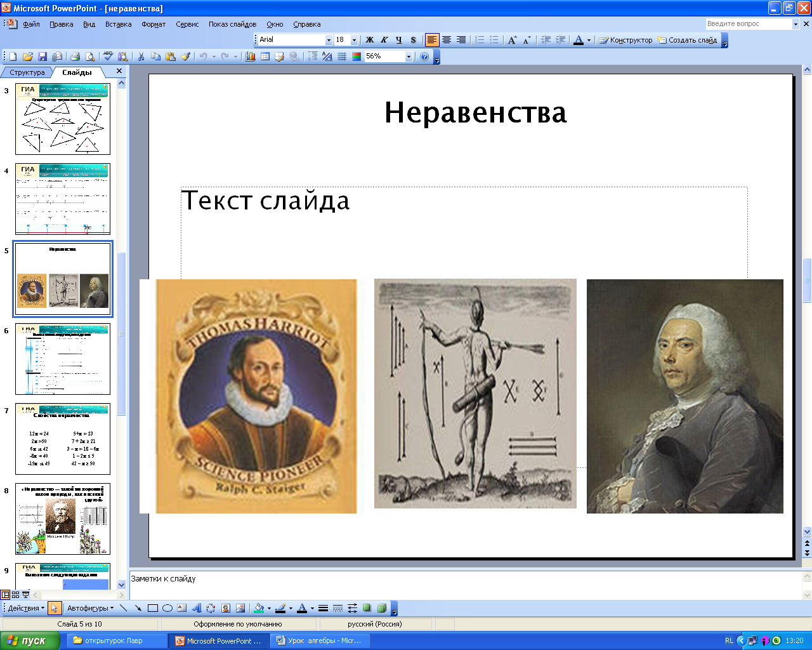Open the help question mark icon

pos(424,56)
